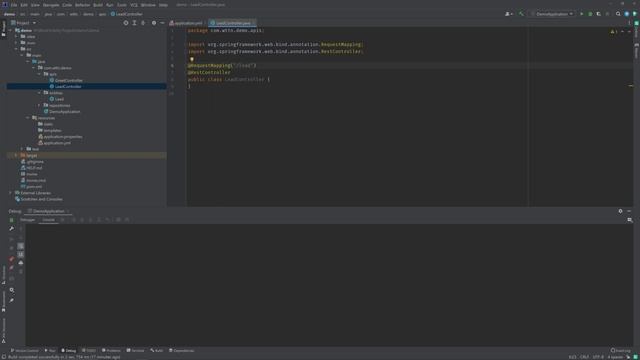The width and height of the screenshot is (640, 360).
Task: Open the Problems tool window
Action: point(111,351)
